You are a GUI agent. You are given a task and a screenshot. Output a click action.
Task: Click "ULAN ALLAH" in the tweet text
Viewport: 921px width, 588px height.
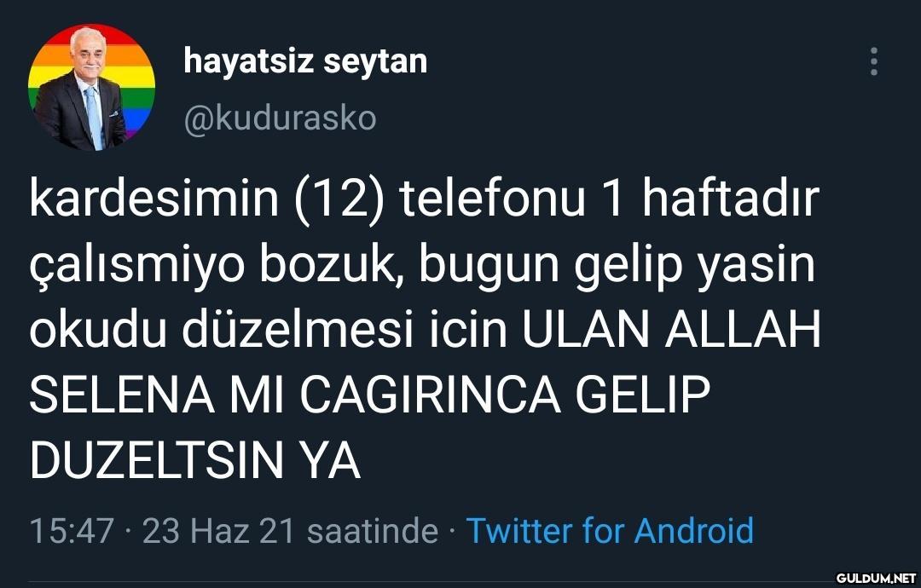click(x=671, y=330)
